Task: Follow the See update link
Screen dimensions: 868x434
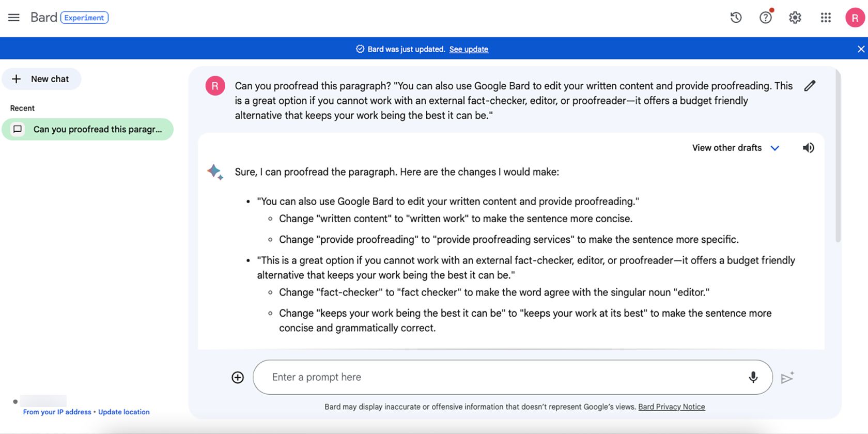Action: pos(469,49)
